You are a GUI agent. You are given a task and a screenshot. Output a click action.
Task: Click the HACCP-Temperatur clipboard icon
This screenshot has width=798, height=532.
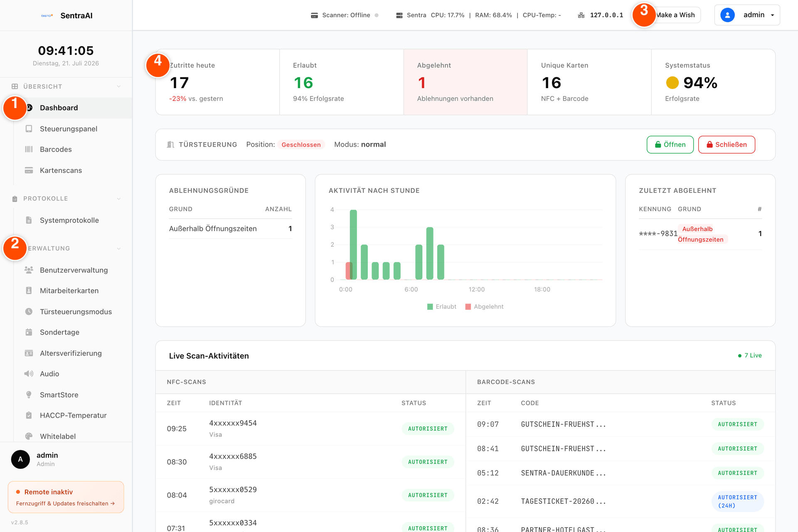pyautogui.click(x=29, y=415)
